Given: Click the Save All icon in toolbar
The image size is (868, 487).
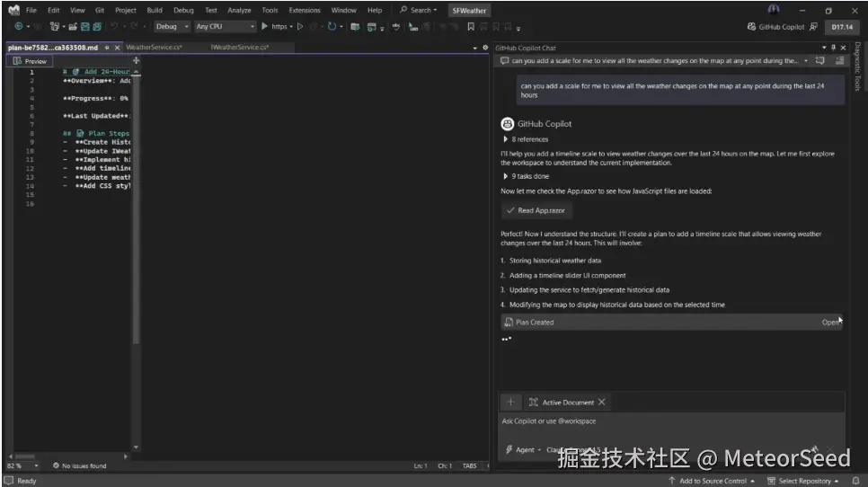Looking at the screenshot, I should [x=97, y=27].
